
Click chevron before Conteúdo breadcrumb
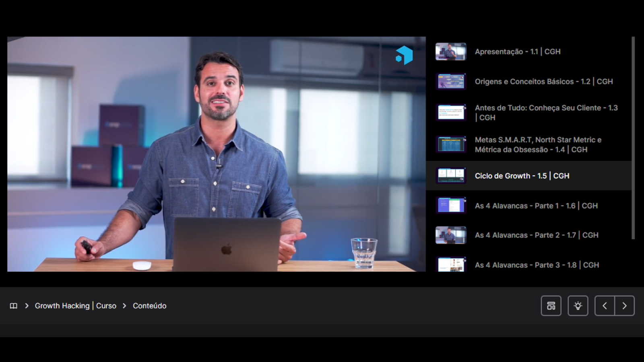[124, 306]
